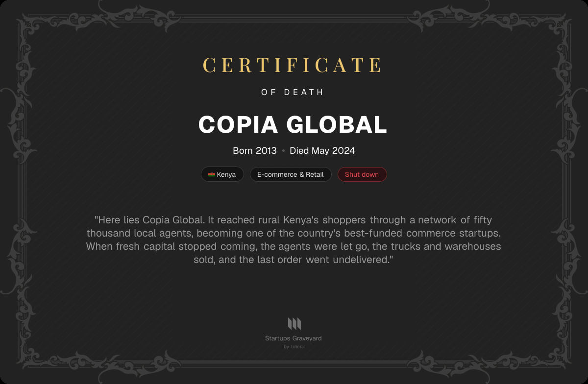The height and width of the screenshot is (384, 588).
Task: Click the Died May 2024 text
Action: 322,151
